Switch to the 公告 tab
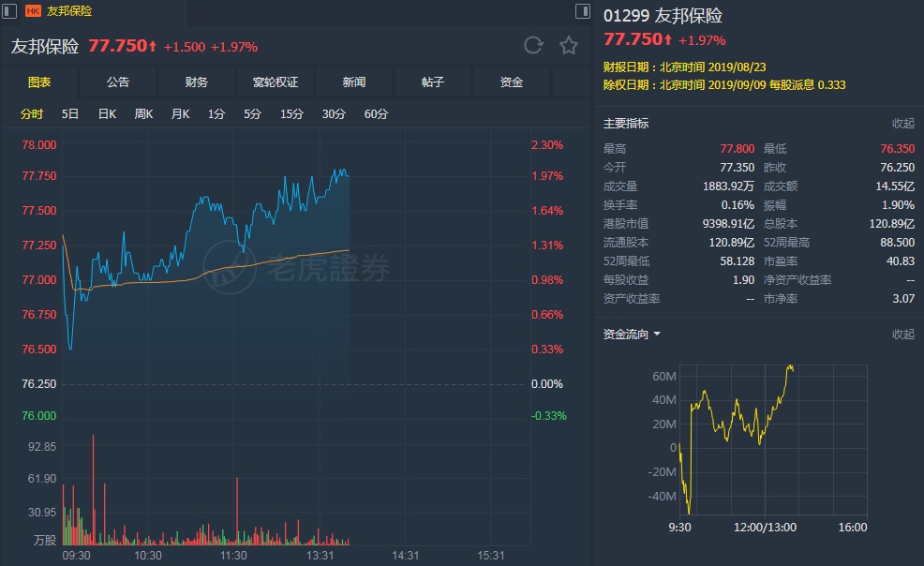This screenshot has width=924, height=566. pos(118,82)
